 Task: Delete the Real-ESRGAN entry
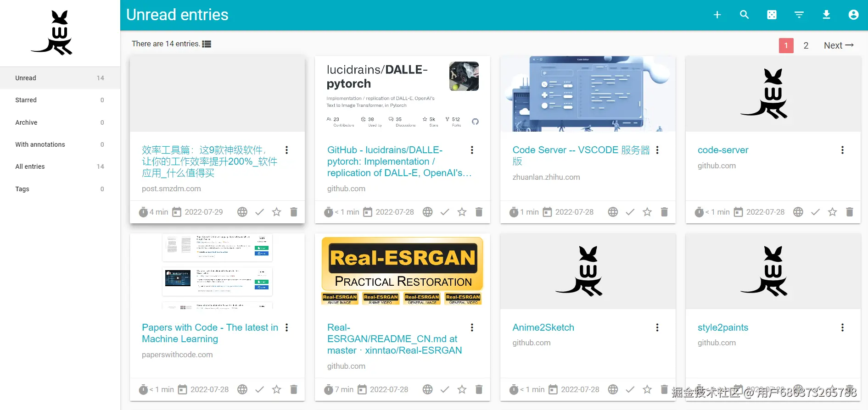point(479,389)
